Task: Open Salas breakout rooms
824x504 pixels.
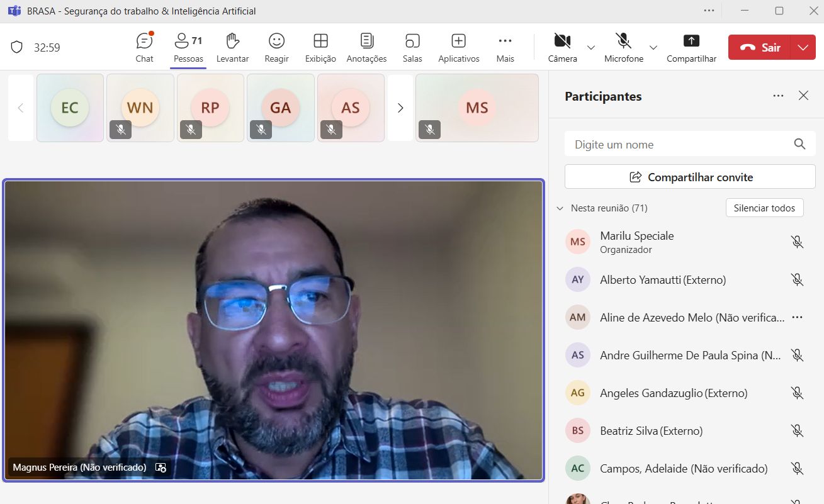Action: [412, 48]
